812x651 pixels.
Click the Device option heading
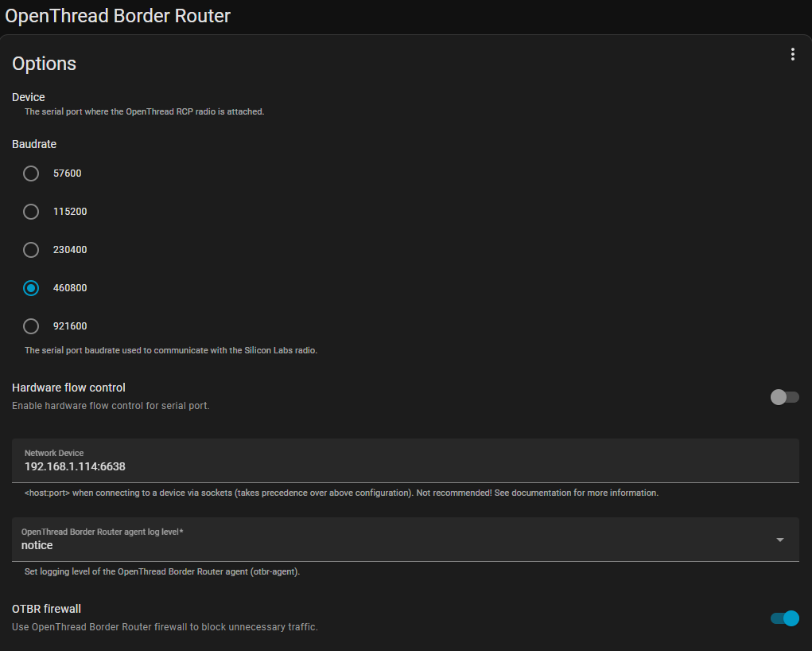pyautogui.click(x=29, y=97)
